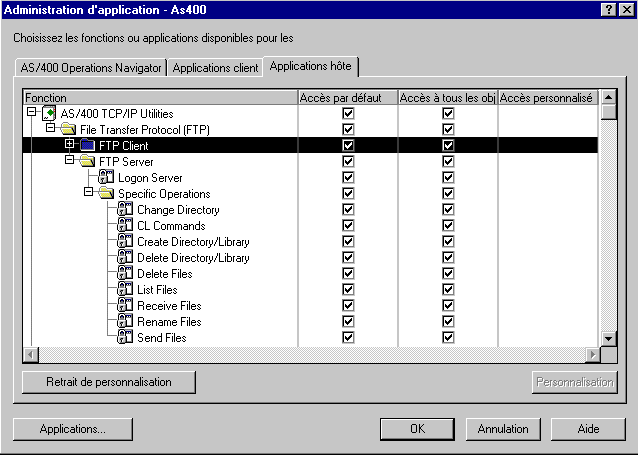The height and width of the screenshot is (456, 638).
Task: Select the Change Directory row label
Action: [x=178, y=210]
